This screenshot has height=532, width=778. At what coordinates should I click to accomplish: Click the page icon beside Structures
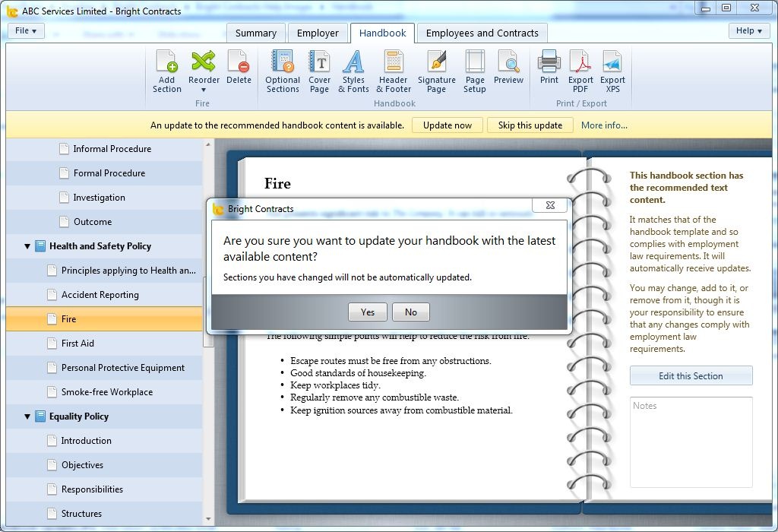[x=52, y=514]
